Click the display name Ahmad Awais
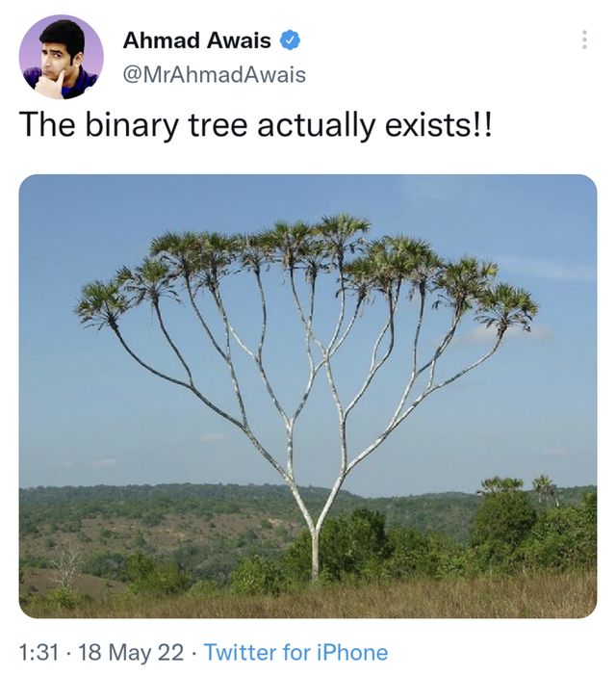This screenshot has height=676, width=616. [196, 40]
